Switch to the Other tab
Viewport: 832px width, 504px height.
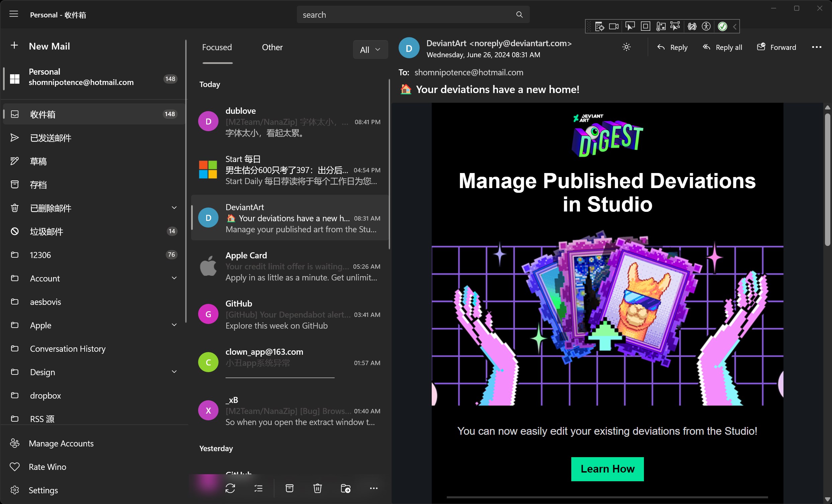click(272, 47)
